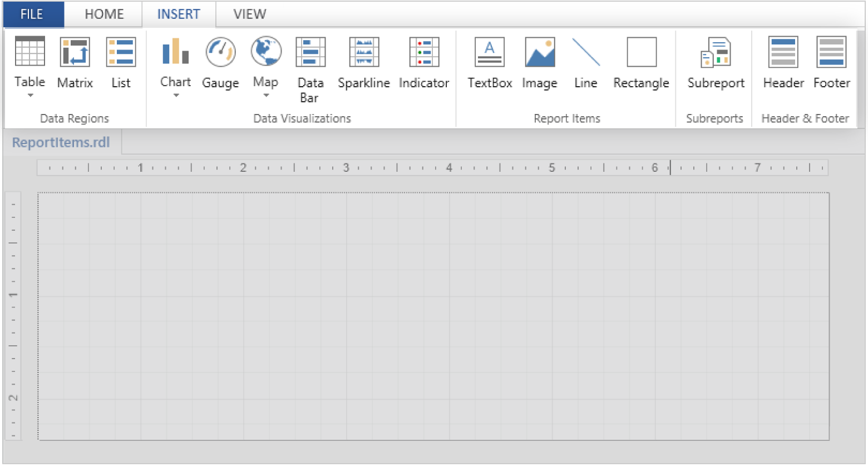The height and width of the screenshot is (467, 868).
Task: Toggle the report Header
Action: click(x=783, y=62)
